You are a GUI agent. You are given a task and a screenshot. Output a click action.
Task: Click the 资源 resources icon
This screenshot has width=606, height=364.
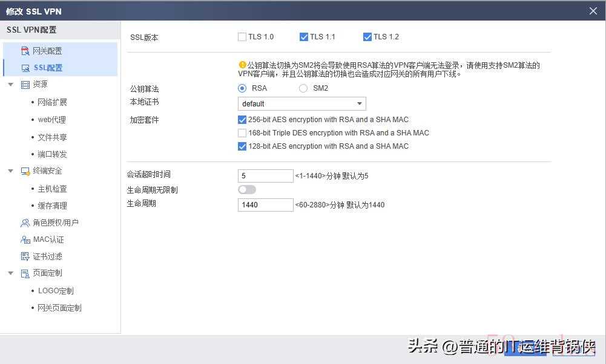(25, 85)
